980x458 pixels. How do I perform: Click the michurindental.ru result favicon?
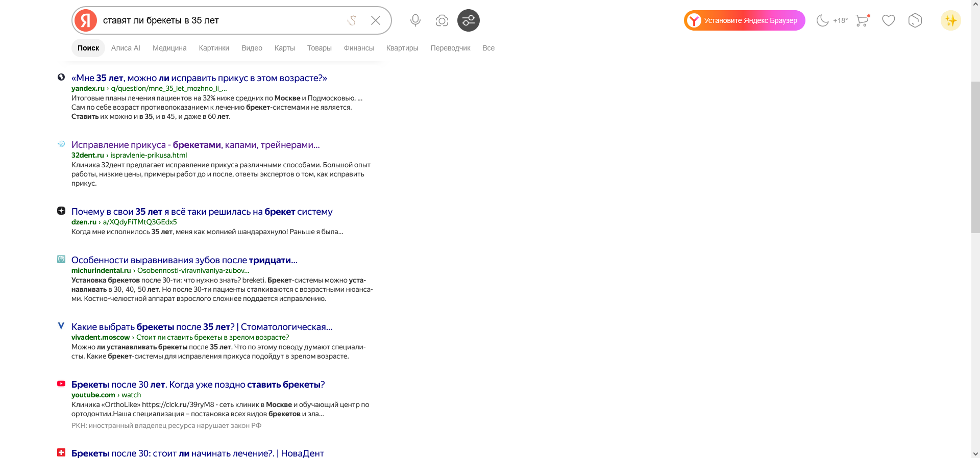pyautogui.click(x=61, y=259)
